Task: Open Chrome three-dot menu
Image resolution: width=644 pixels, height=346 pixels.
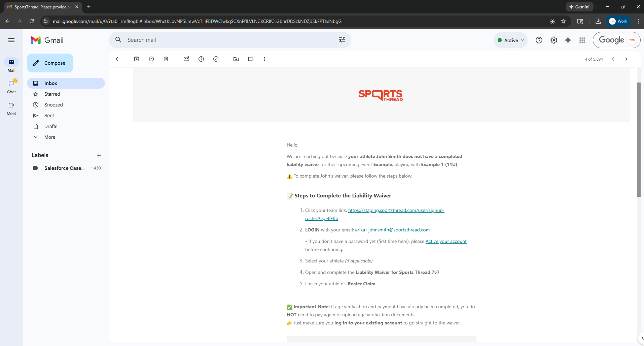Action: click(x=638, y=21)
